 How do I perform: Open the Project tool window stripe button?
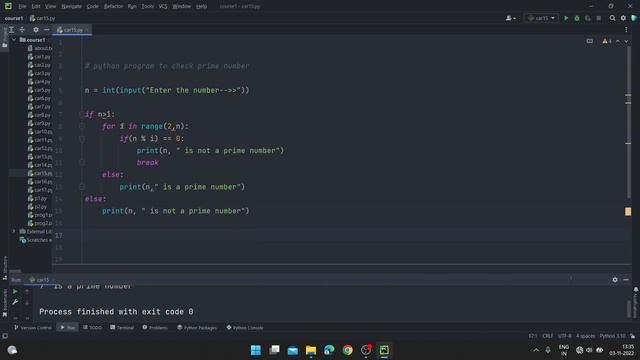coord(4,38)
